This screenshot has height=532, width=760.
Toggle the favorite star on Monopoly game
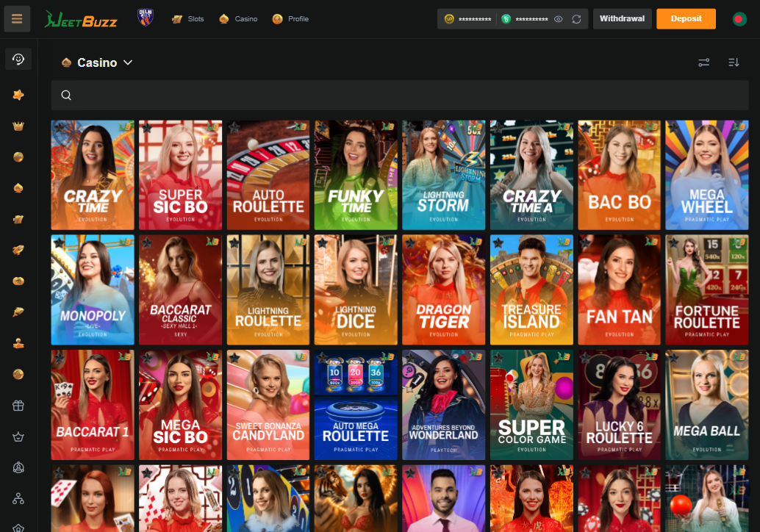click(59, 242)
